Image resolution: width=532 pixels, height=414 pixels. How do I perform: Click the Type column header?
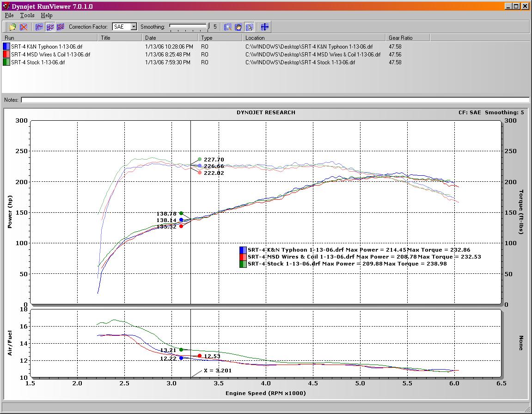coord(220,37)
